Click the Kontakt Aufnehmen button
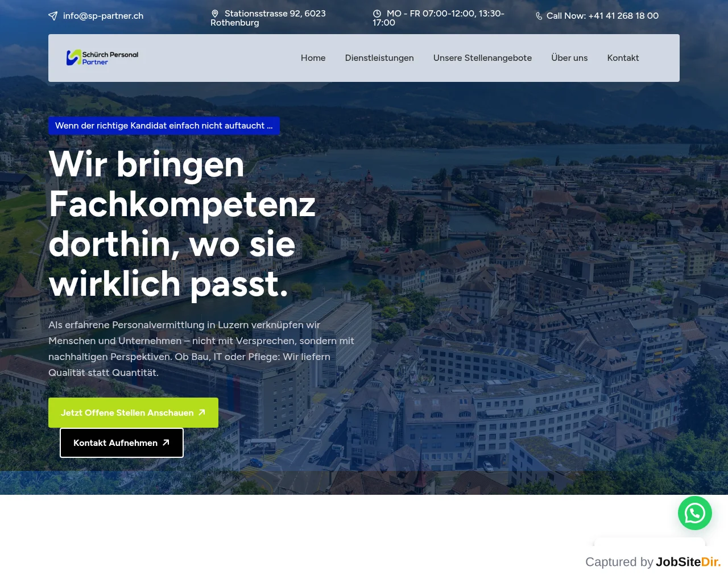 pyautogui.click(x=122, y=442)
